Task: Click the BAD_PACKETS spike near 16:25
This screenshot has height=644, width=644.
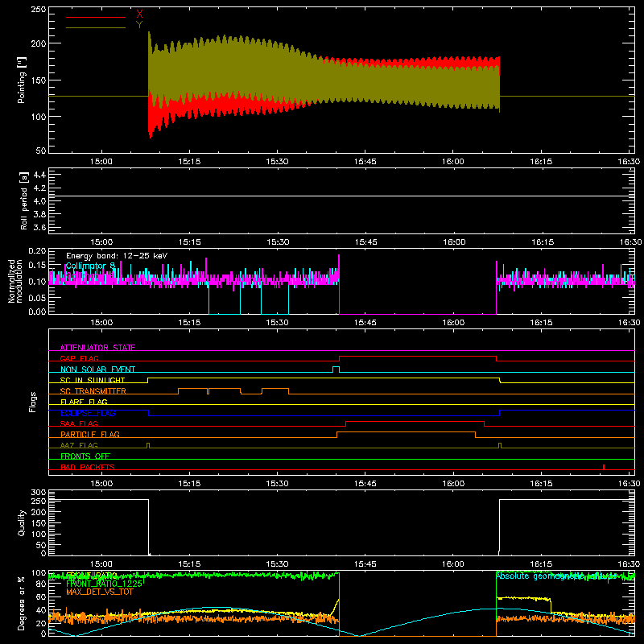Action: coord(603,467)
